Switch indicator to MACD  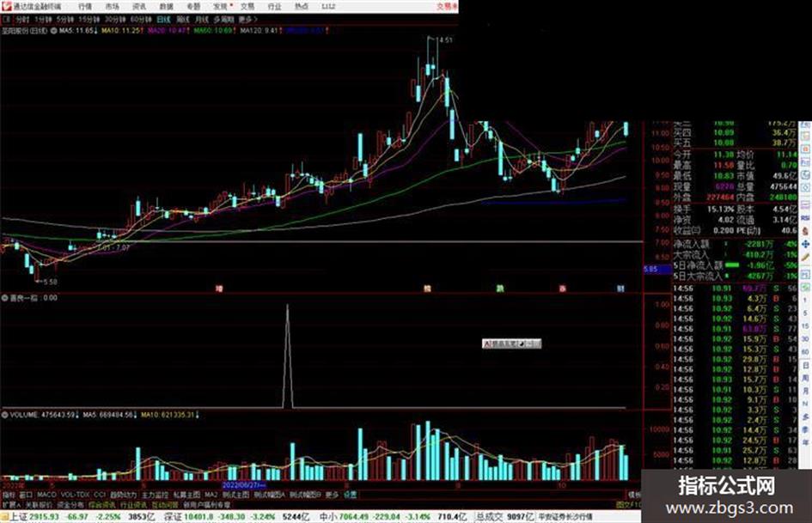[x=46, y=495]
